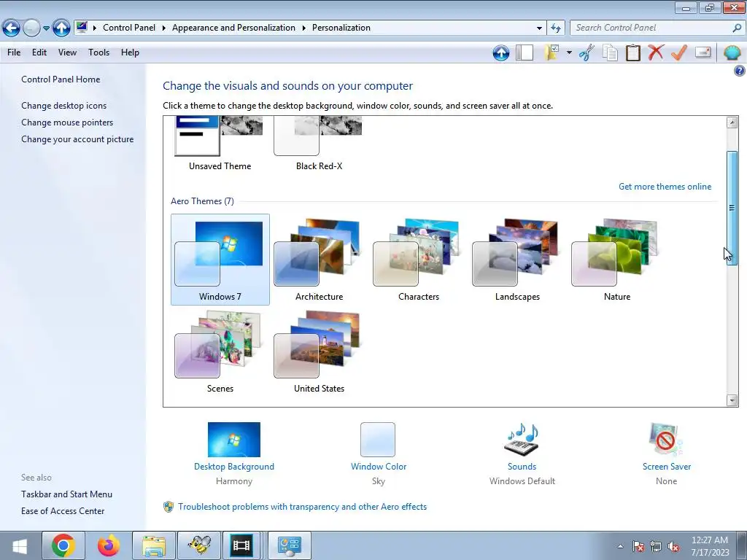Click the folder options icon with checkmark
Screen dimensions: 747x560
coord(551,52)
